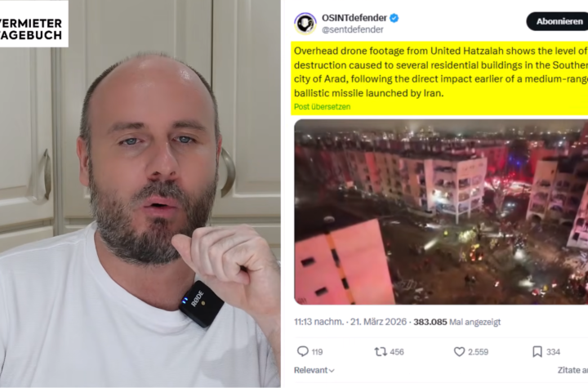Screen dimensions: 588x388
Task: Click the Abonnieren button
Action: 557,21
